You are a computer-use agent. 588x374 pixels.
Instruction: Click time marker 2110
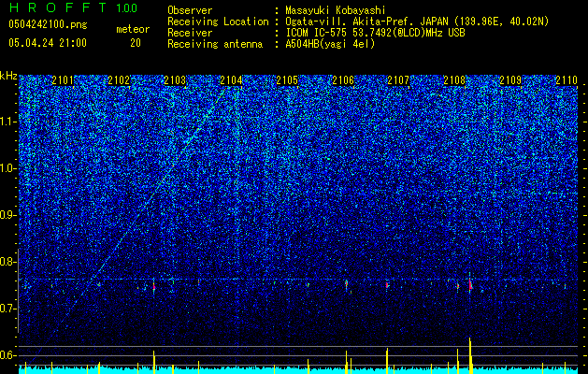coord(566,80)
